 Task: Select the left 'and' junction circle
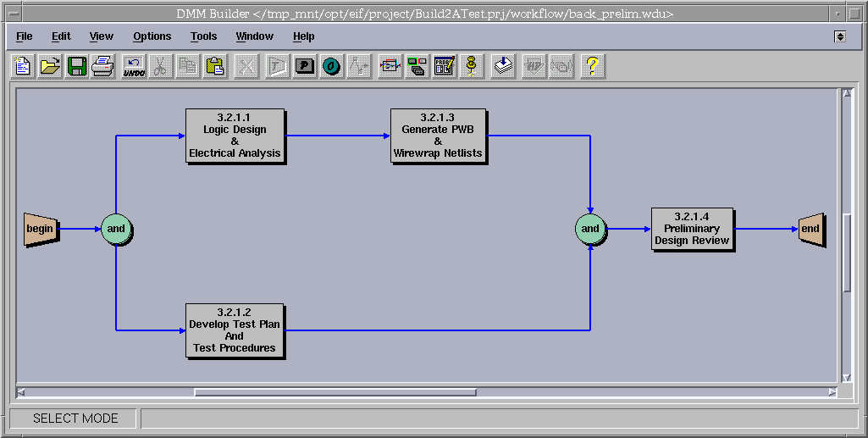pos(116,229)
